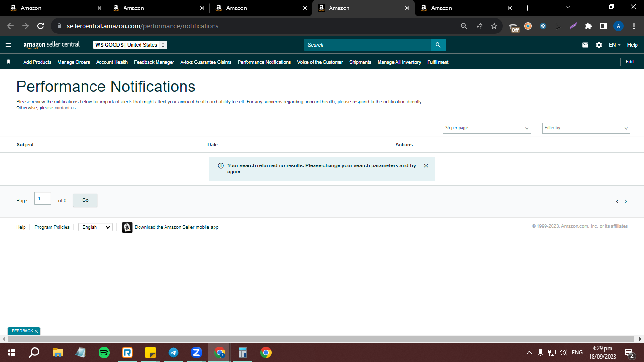Open Fulfillment menu item
Image resolution: width=644 pixels, height=362 pixels.
pyautogui.click(x=438, y=62)
